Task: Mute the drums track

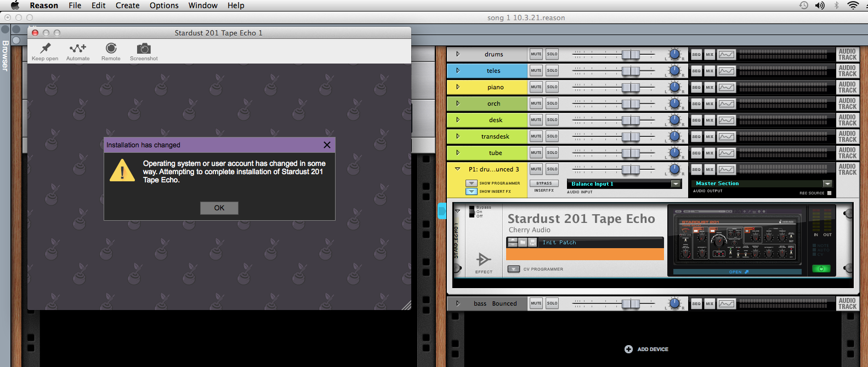Action: (536, 54)
